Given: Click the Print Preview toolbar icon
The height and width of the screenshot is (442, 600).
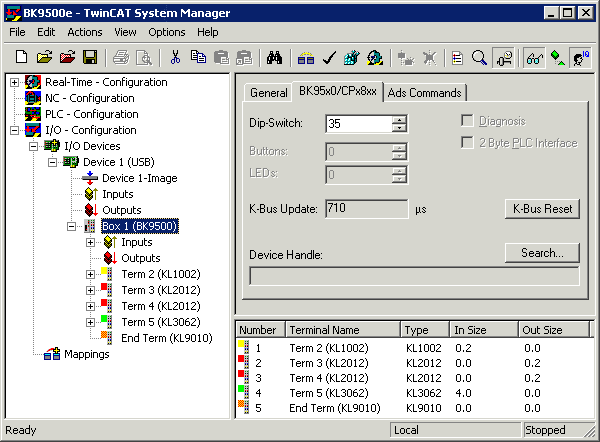Looking at the screenshot, I should [144, 58].
